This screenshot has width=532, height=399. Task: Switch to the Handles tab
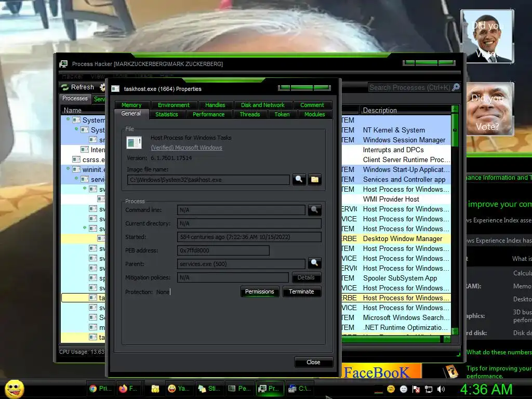pyautogui.click(x=215, y=105)
